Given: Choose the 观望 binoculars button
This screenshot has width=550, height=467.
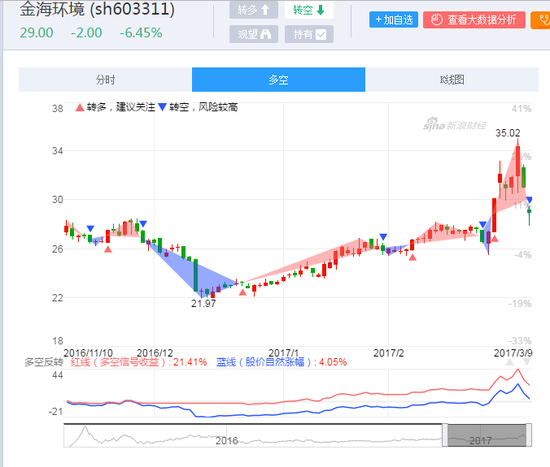Looking at the screenshot, I should pyautogui.click(x=254, y=34).
